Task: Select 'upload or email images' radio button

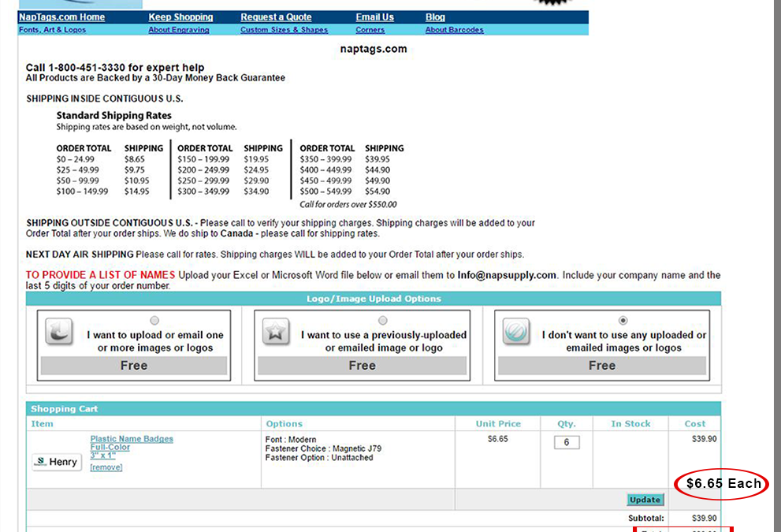Action: (154, 321)
